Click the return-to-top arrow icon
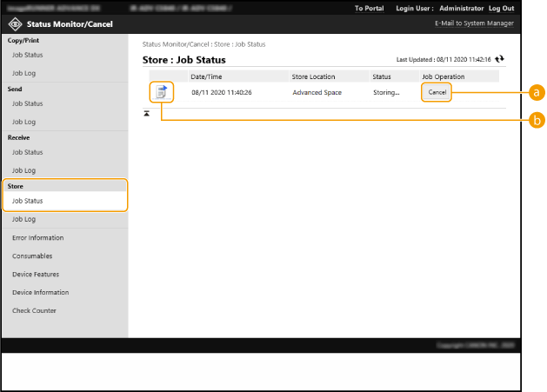Screen dimensions: 547x392 147,114
